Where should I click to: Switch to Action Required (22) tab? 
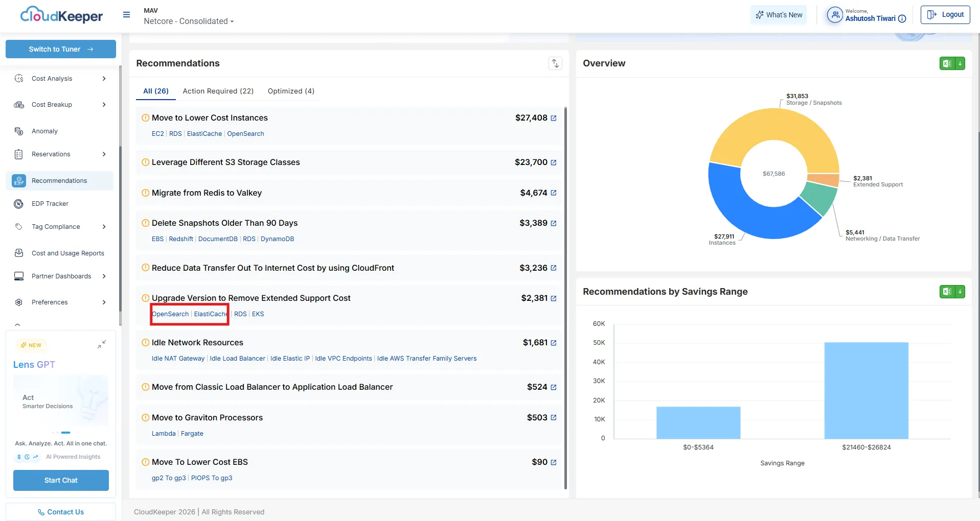(218, 91)
